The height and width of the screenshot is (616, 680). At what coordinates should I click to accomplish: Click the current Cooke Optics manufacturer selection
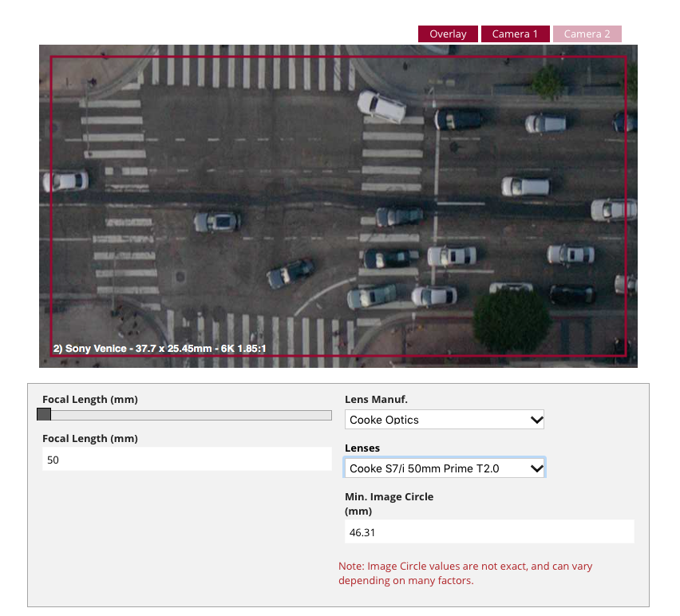(x=399, y=419)
